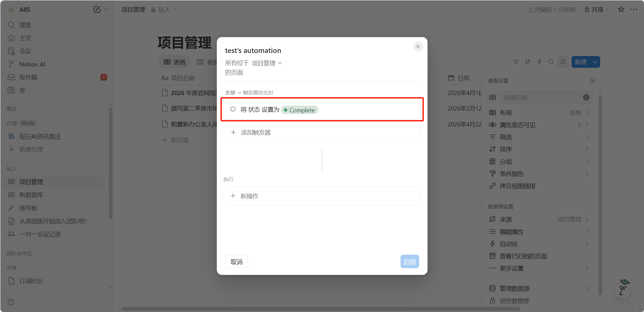The image size is (644, 312).
Task: Click the 视图名称 view name field
Action: point(541,97)
